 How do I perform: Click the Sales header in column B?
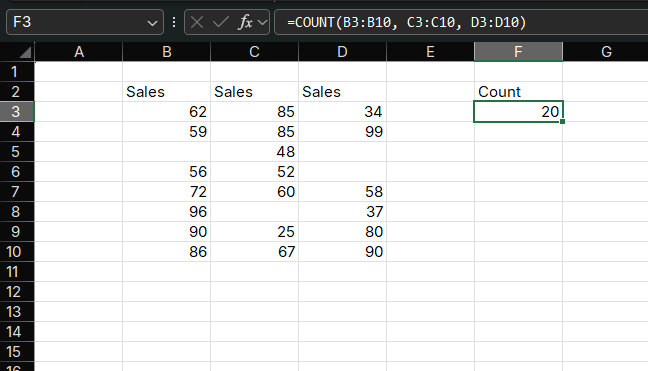(167, 92)
